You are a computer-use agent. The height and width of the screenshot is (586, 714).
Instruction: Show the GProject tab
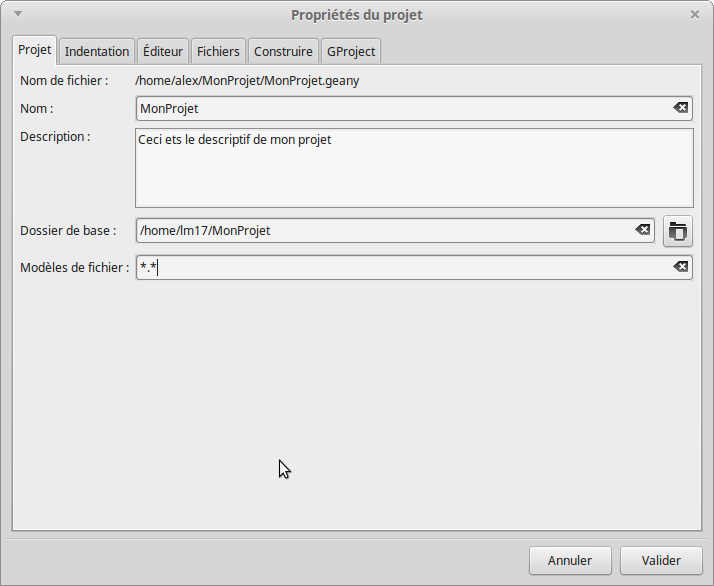[351, 51]
